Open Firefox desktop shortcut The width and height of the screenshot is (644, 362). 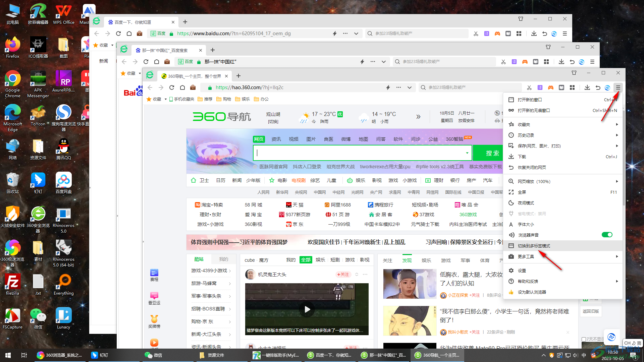[13, 48]
